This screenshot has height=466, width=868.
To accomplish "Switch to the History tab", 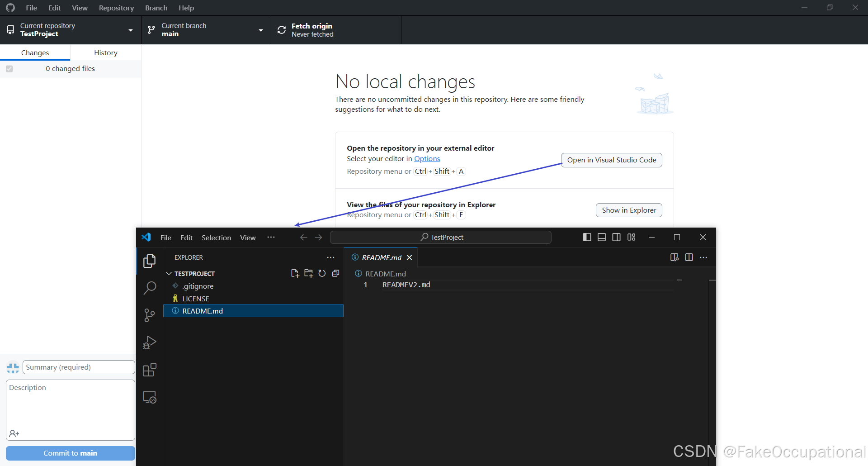I will (x=106, y=53).
